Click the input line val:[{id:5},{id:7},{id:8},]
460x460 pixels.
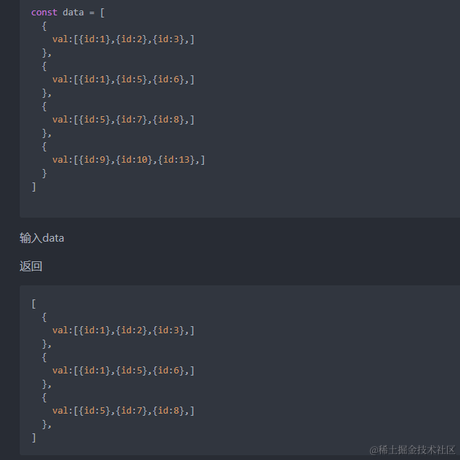[123, 120]
